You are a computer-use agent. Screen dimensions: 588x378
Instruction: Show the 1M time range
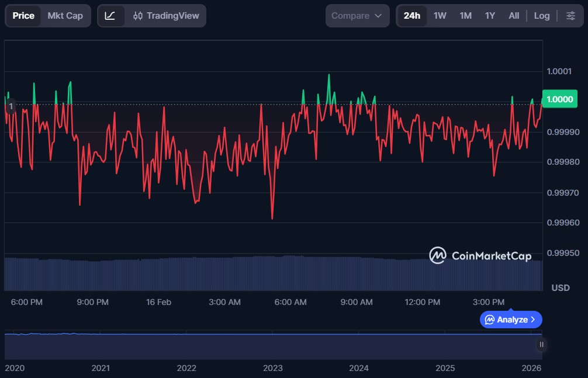465,16
